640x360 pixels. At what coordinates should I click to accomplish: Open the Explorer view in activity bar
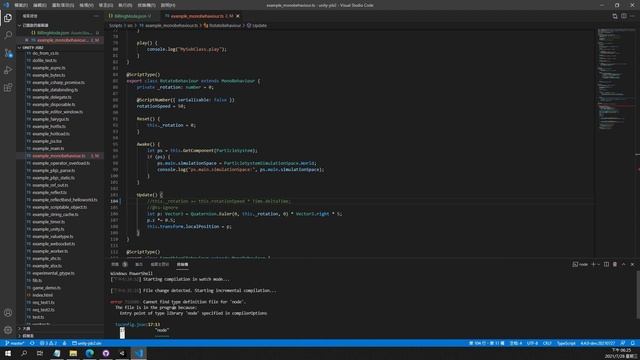(8, 18)
